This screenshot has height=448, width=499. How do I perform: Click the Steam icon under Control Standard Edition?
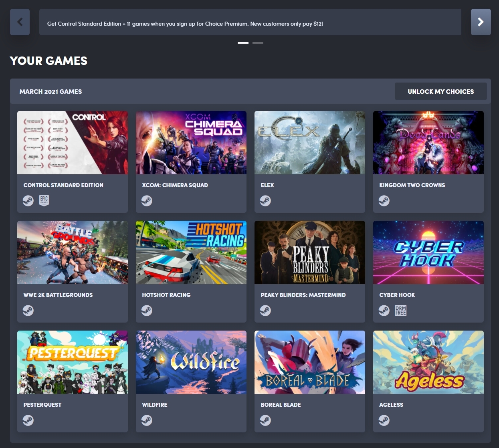tap(28, 200)
